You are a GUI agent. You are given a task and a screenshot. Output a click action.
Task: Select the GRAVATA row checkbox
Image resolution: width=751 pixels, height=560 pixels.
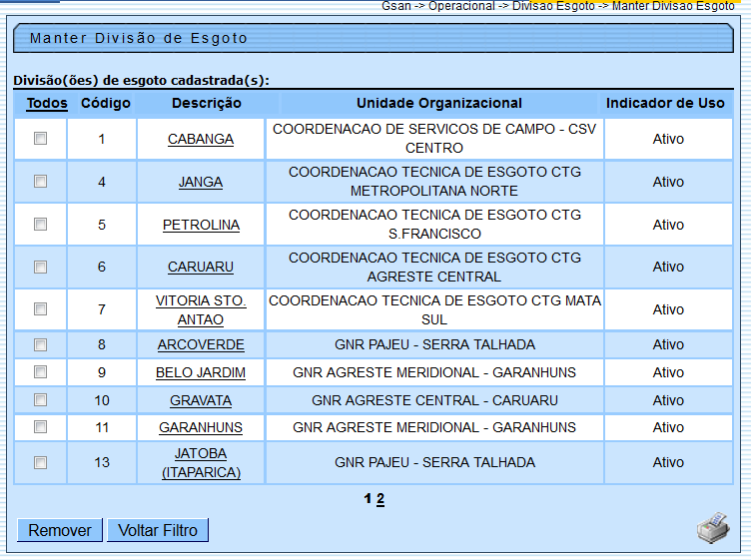[40, 399]
